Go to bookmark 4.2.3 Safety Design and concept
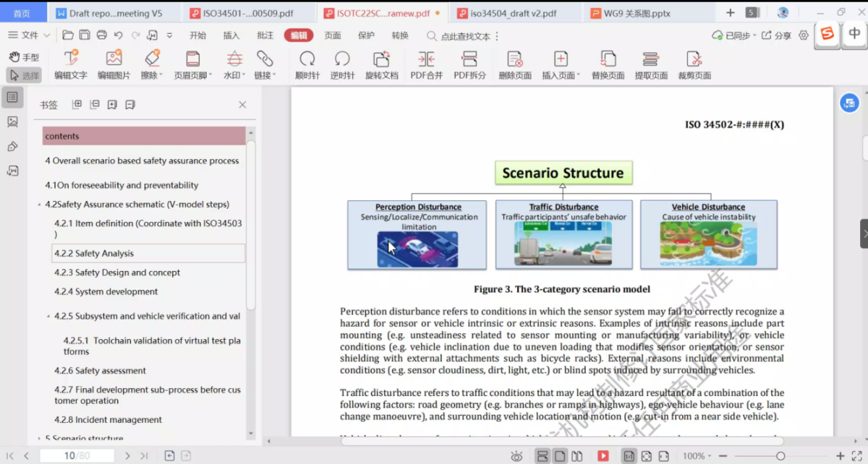This screenshot has height=464, width=868. [117, 272]
